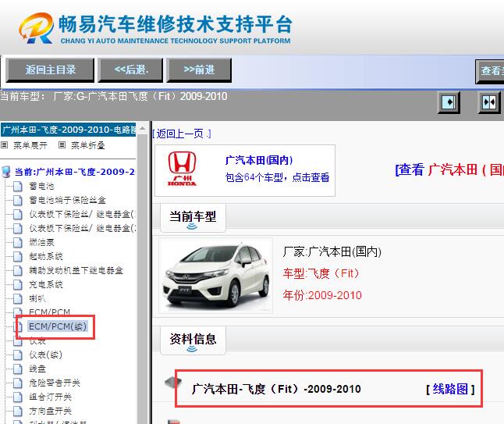Image resolution: width=504 pixels, height=424 pixels.
Task: Click the double-arrow panel split icon
Action: (x=489, y=102)
